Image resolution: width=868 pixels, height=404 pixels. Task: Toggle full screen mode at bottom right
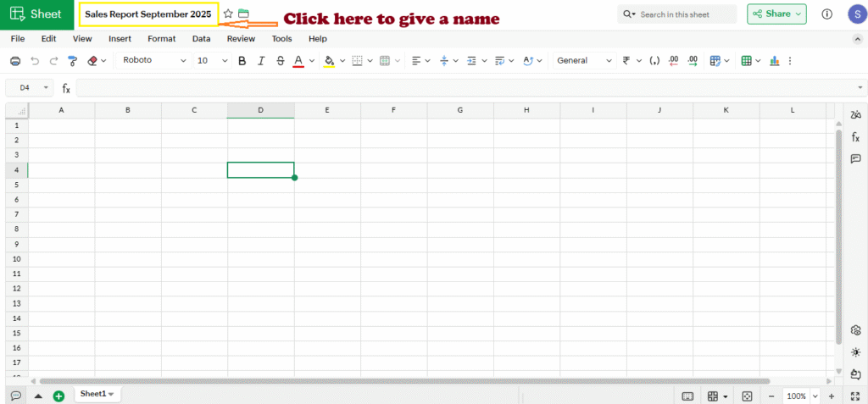tap(854, 396)
